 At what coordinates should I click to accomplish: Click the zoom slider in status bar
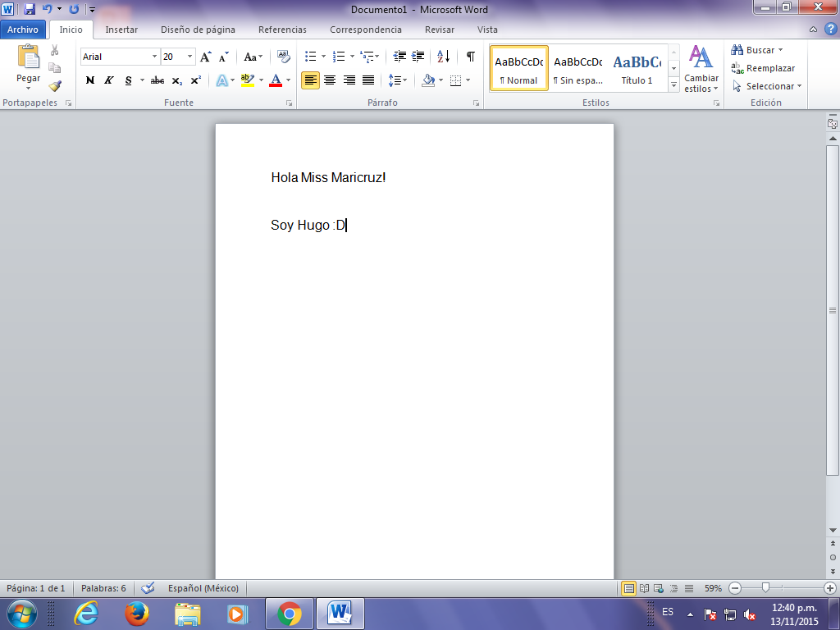tap(765, 588)
